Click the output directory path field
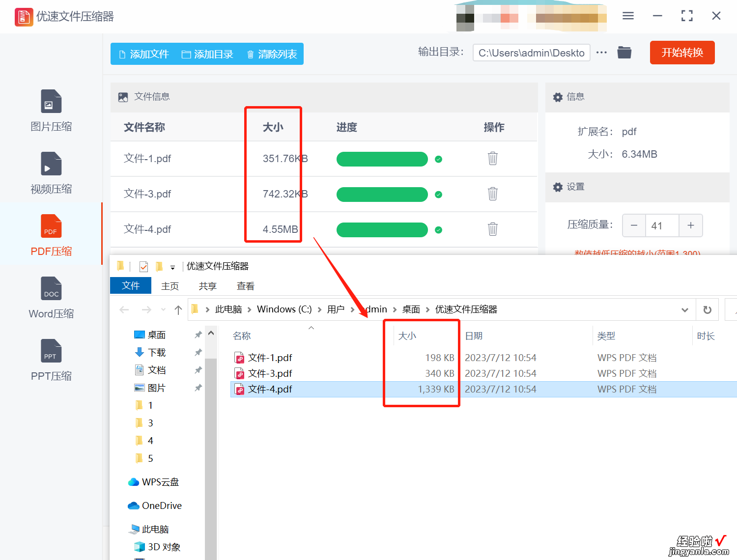 coord(531,53)
